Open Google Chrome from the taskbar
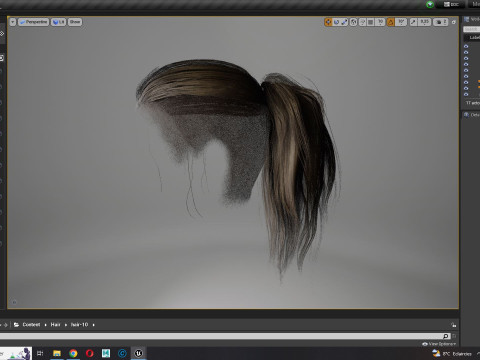This screenshot has height=360, width=480. pos(73,353)
